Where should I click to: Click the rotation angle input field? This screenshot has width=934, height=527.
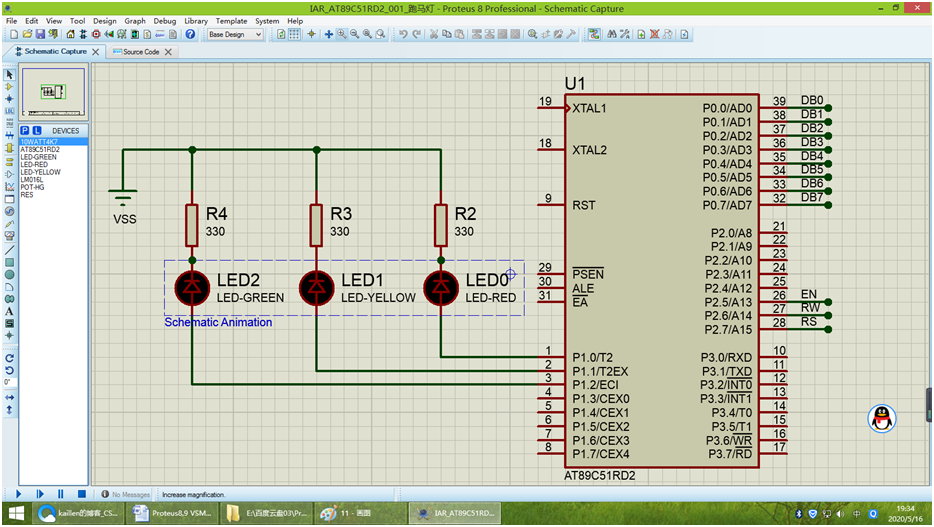pos(10,382)
